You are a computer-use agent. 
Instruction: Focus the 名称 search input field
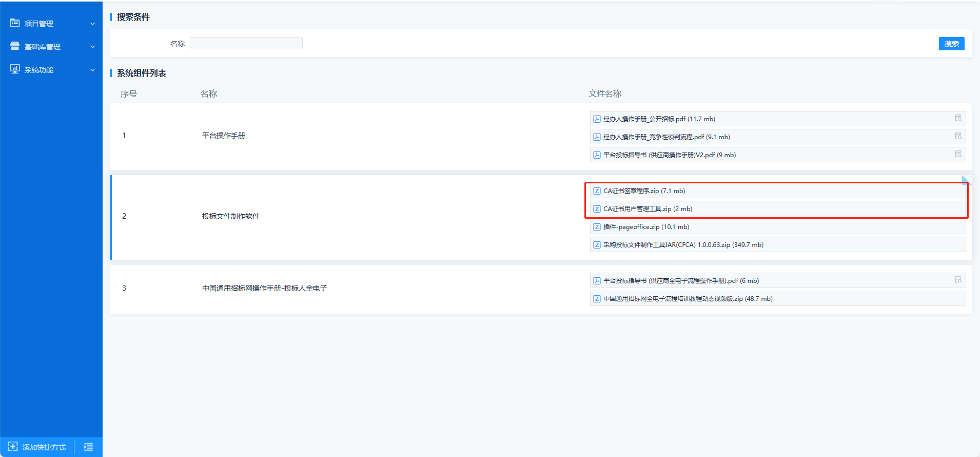[246, 44]
